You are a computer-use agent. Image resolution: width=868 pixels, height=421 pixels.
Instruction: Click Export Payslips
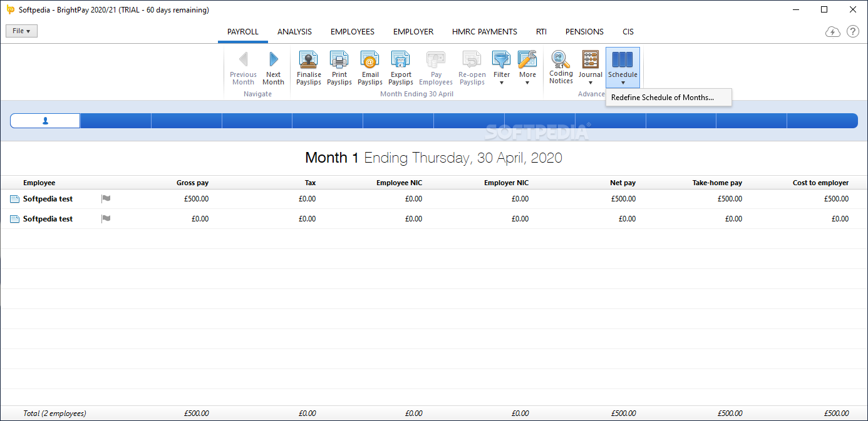pyautogui.click(x=401, y=68)
